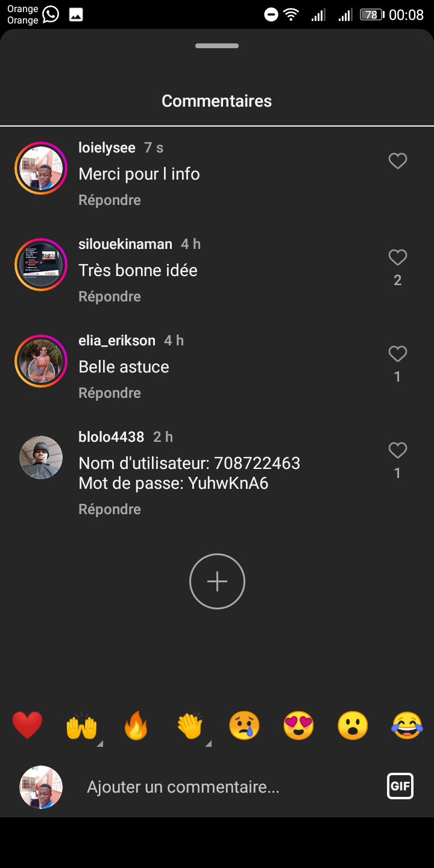Insert the surprised face emoji
This screenshot has width=434, height=868.
(353, 725)
